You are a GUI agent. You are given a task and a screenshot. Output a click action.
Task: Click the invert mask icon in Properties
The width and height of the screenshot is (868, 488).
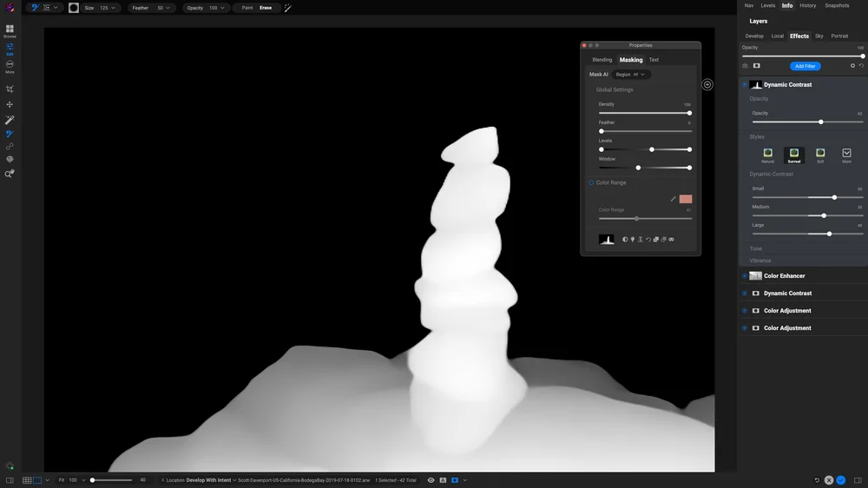[625, 240]
